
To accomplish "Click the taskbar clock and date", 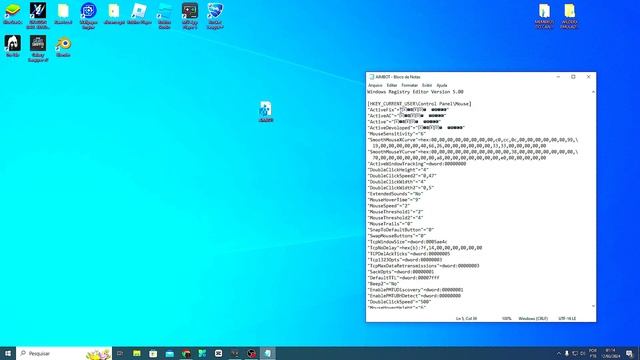I will (x=611, y=353).
